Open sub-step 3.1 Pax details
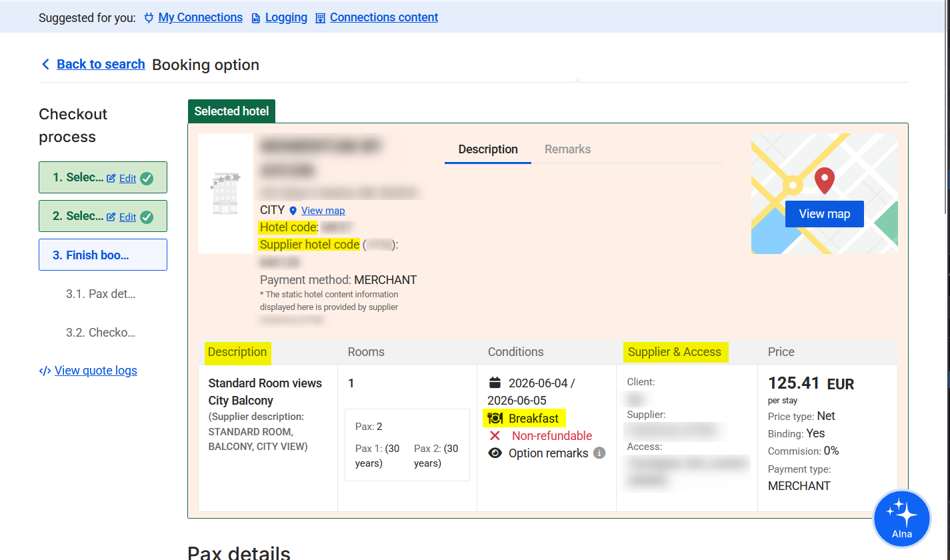This screenshot has height=560, width=950. 101,293
